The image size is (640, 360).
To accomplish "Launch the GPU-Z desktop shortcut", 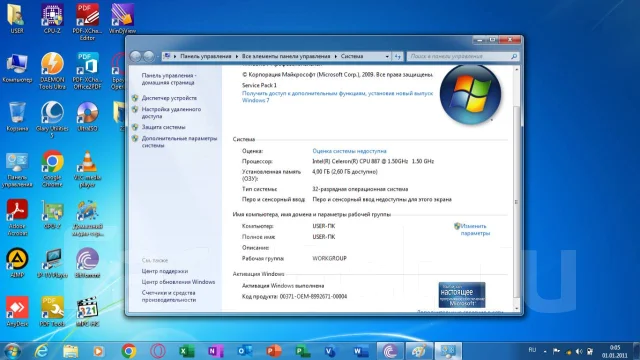I will [52, 215].
